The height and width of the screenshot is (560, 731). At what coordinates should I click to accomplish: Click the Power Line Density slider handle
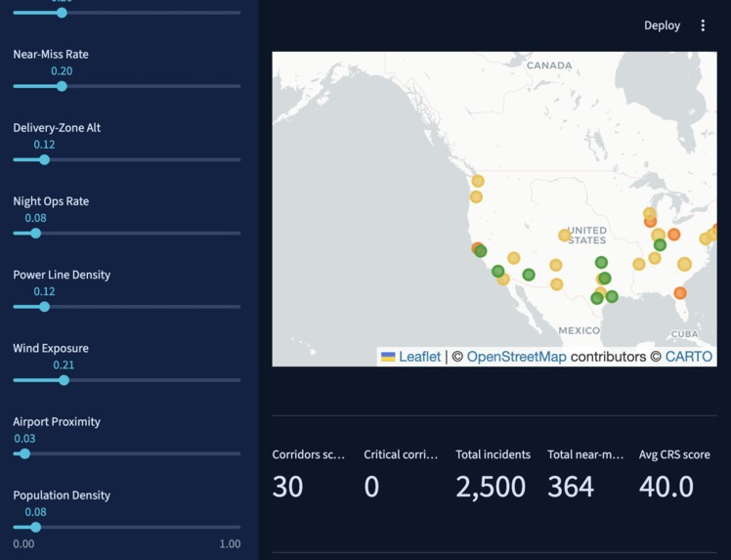click(44, 307)
